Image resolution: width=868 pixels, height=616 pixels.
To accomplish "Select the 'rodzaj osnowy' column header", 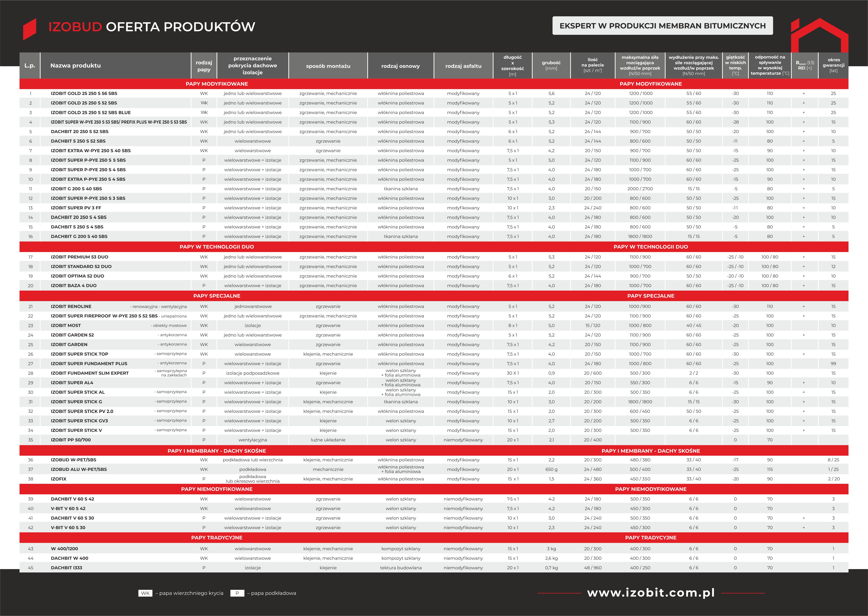I will point(400,66).
